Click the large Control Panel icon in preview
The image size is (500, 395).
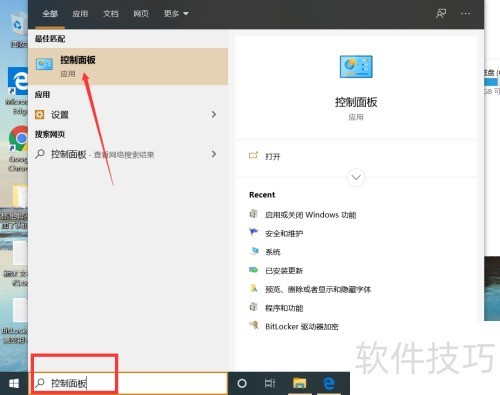[356, 67]
